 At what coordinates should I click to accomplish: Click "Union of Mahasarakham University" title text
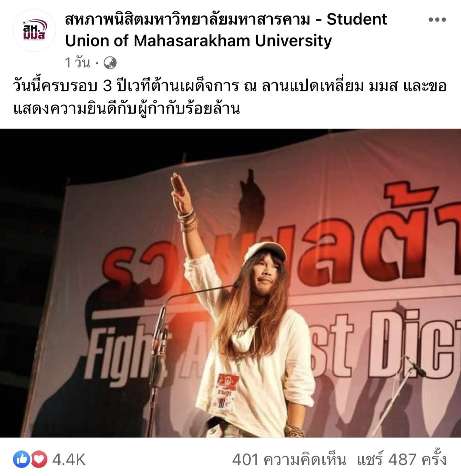coord(198,41)
